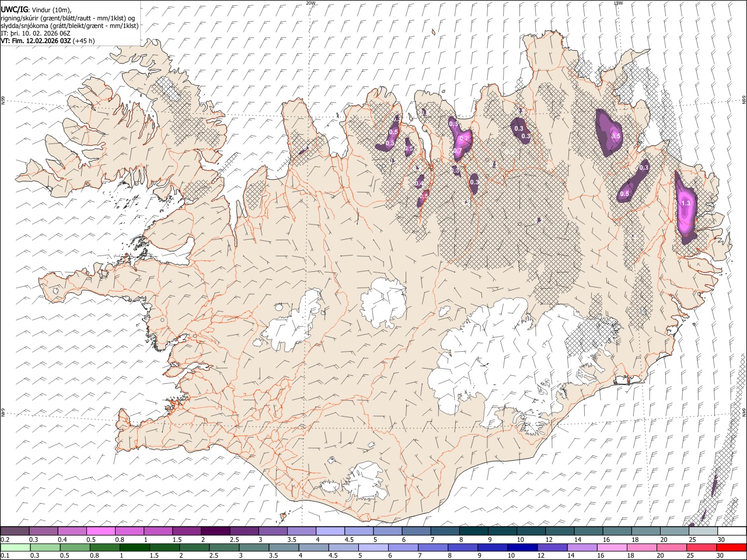The image size is (747, 560).
Task: Select the palest green lower legend swatch at 0.1
Action: (15, 547)
